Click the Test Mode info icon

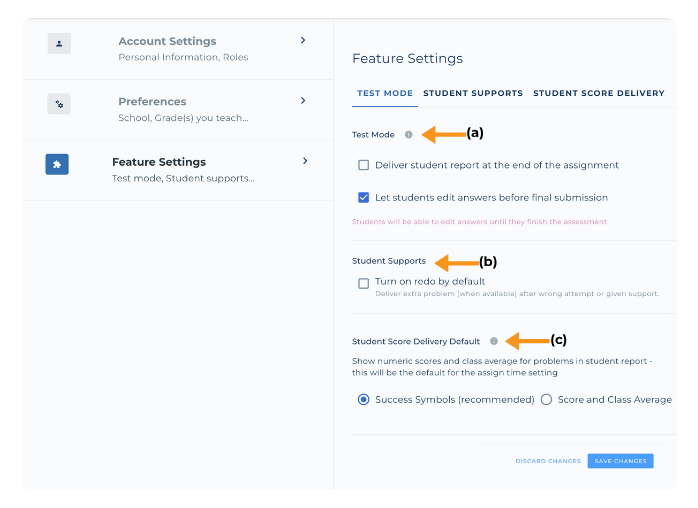coord(408,134)
